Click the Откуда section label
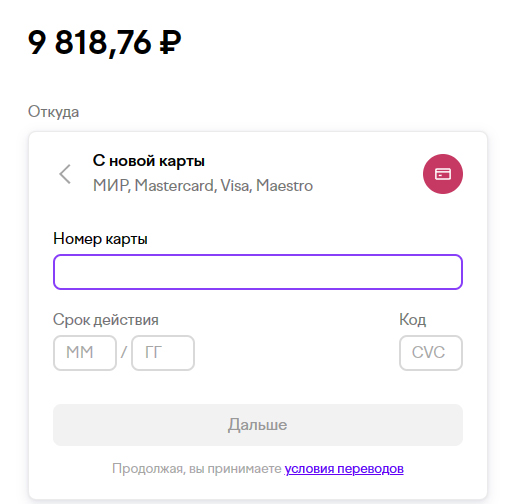Image resolution: width=516 pixels, height=504 pixels. pyautogui.click(x=53, y=112)
